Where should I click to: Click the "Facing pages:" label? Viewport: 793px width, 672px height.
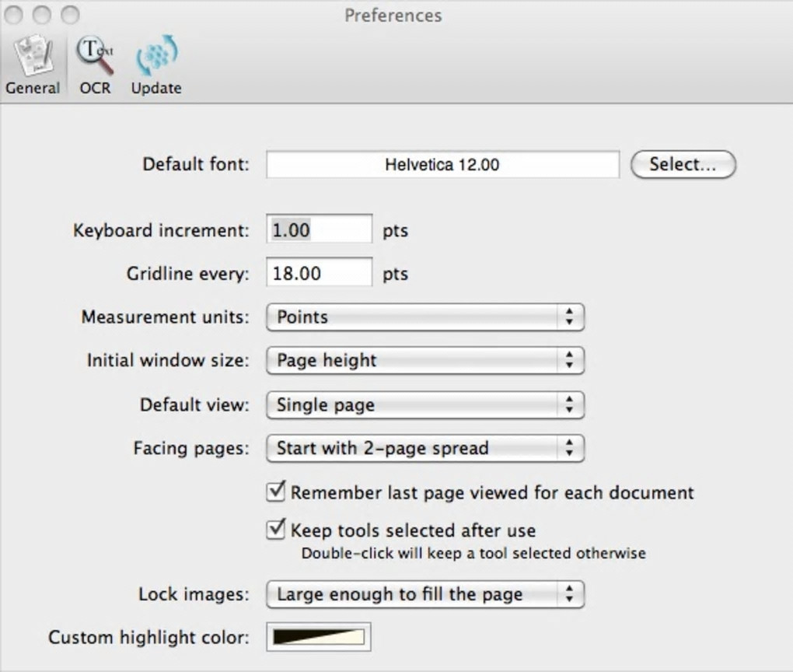point(191,448)
